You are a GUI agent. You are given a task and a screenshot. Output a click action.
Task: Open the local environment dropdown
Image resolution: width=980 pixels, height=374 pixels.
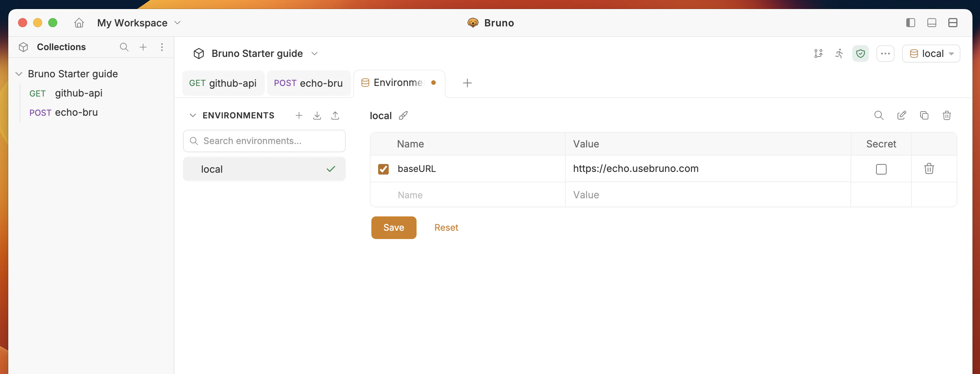[931, 53]
